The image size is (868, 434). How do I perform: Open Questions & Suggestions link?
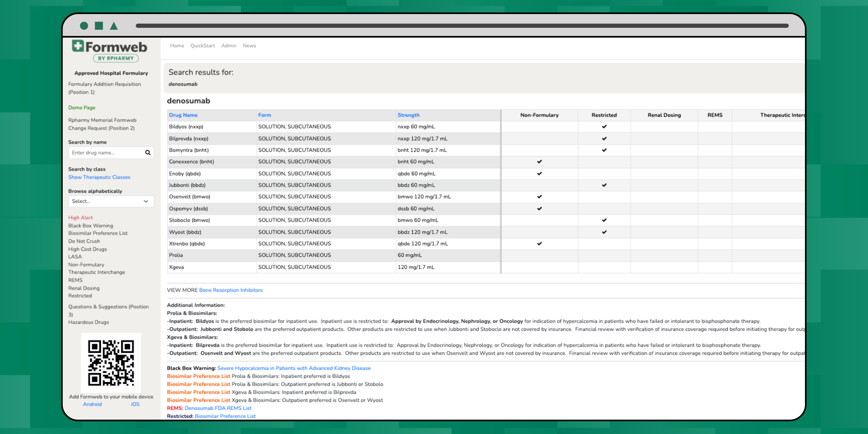tap(108, 311)
